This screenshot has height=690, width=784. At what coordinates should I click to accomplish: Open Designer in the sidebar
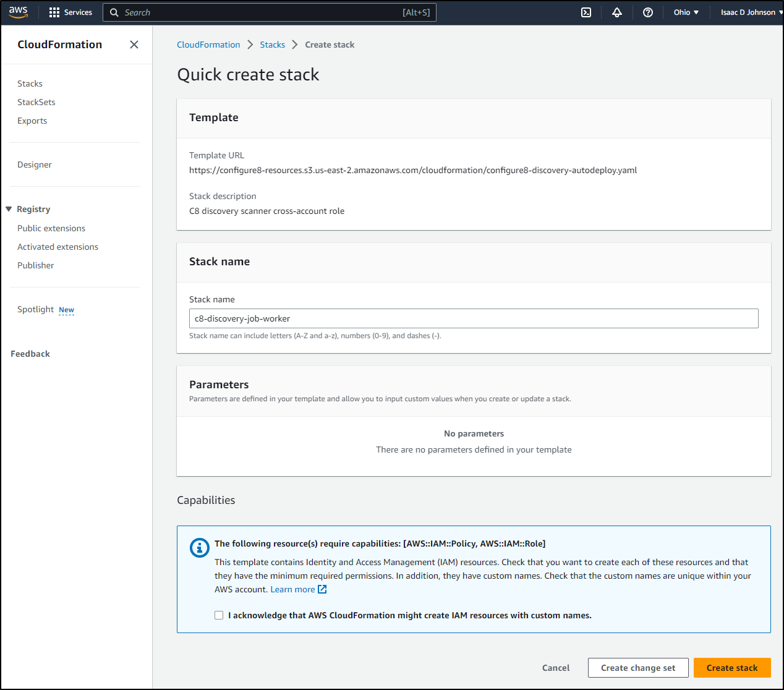coord(35,164)
